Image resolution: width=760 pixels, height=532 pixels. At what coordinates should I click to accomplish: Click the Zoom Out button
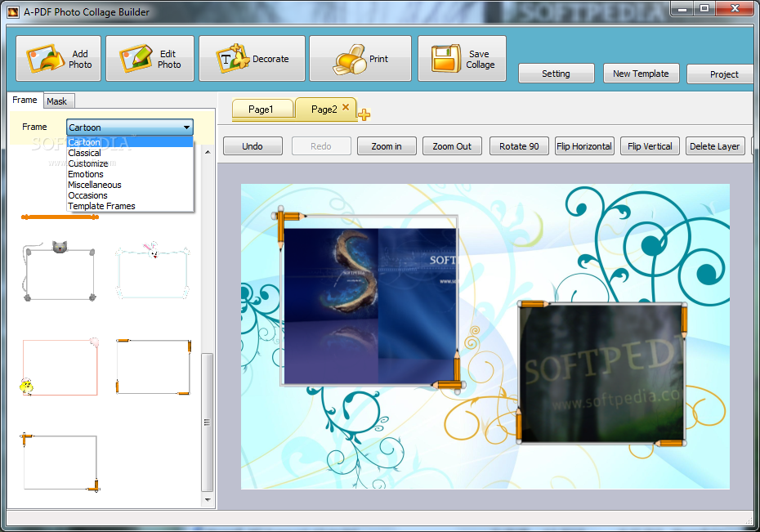coord(452,146)
